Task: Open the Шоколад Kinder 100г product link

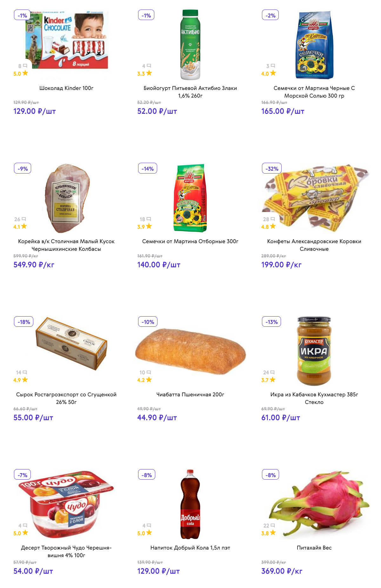Action: pyautogui.click(x=66, y=88)
